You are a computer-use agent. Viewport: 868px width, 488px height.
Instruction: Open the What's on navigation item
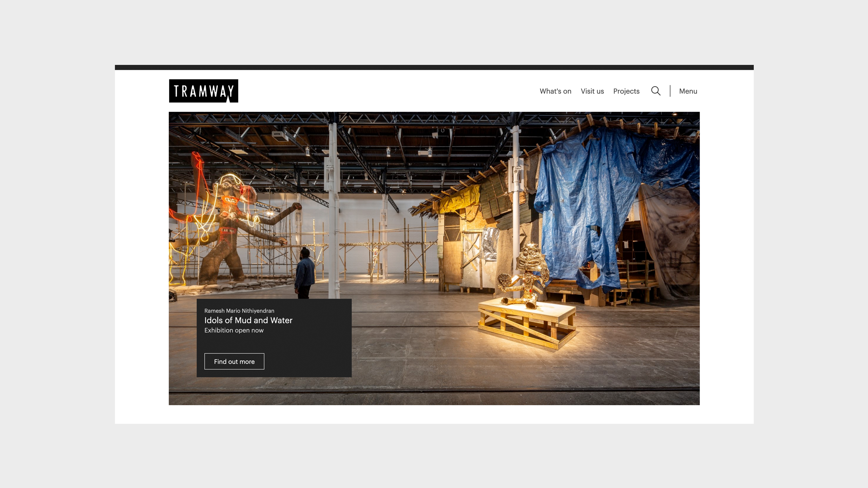click(x=555, y=91)
